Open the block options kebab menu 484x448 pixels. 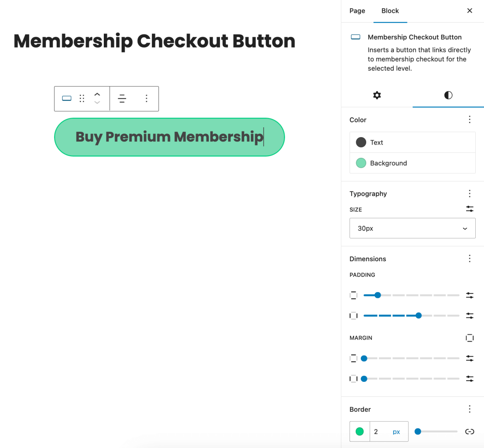pyautogui.click(x=146, y=98)
